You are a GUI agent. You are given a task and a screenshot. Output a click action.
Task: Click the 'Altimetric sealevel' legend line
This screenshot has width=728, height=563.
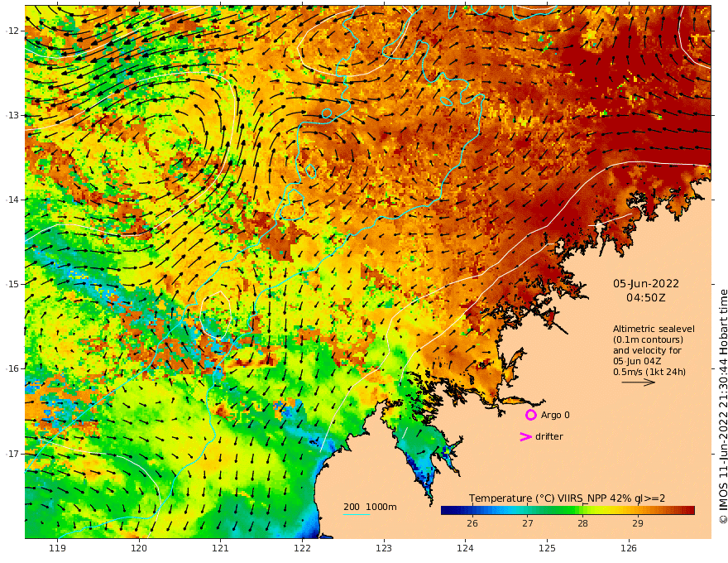point(654,329)
